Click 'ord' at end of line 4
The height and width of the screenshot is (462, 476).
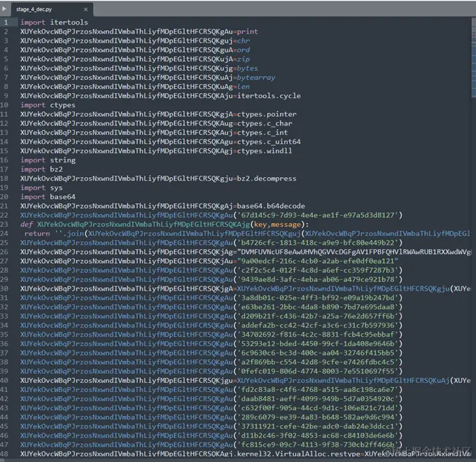click(243, 50)
